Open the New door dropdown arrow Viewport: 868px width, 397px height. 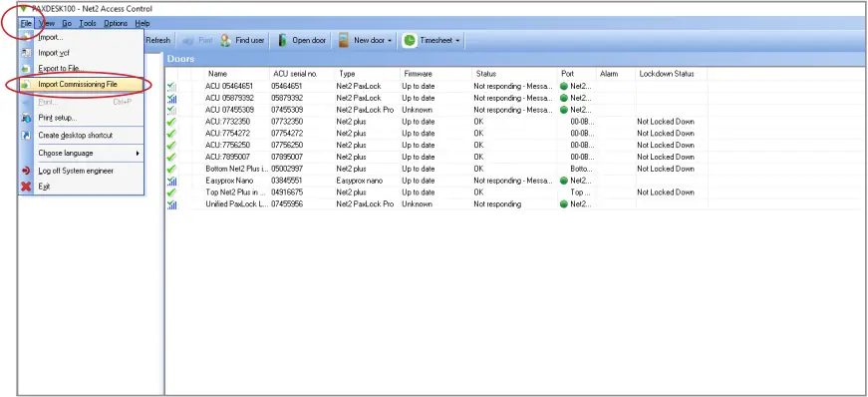click(x=390, y=41)
